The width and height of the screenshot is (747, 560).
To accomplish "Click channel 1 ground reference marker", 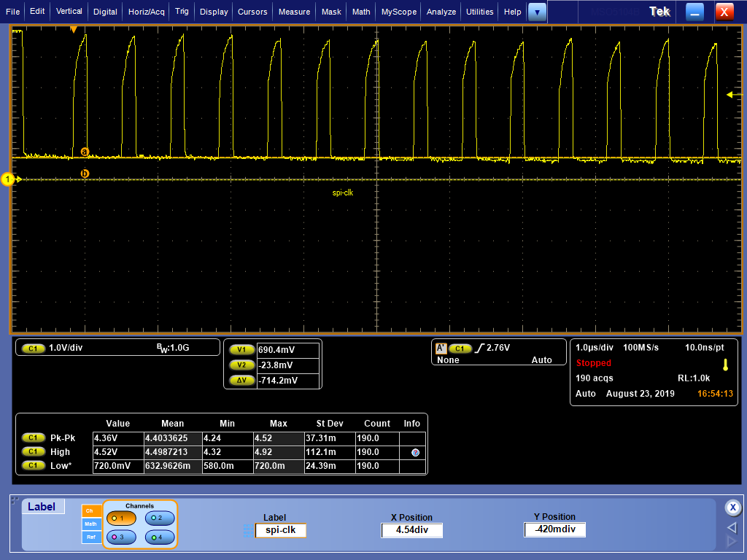I will point(8,179).
